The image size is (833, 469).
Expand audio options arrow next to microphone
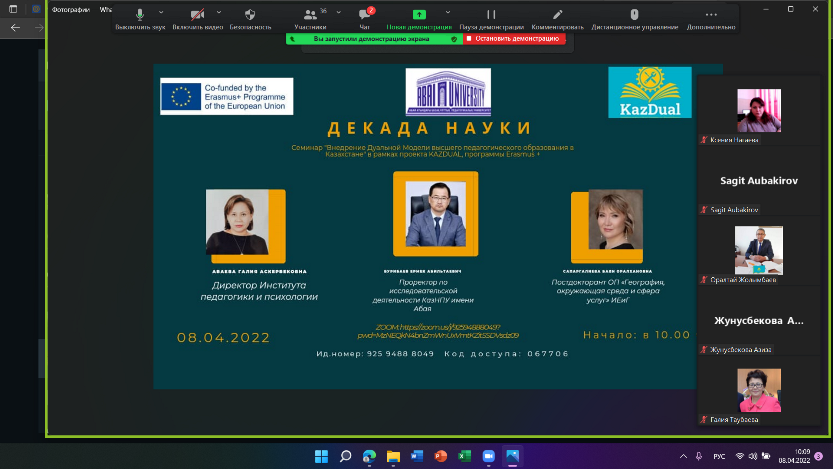(x=163, y=14)
